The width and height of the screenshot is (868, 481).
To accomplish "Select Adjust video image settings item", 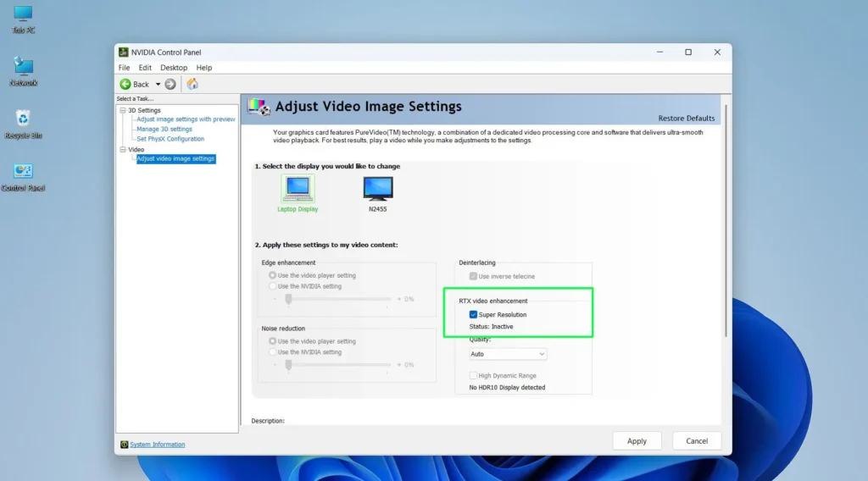I will point(175,158).
